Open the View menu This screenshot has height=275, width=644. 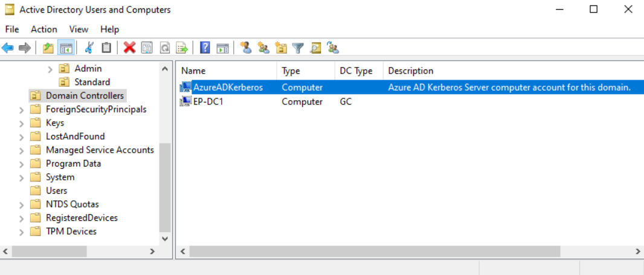79,29
